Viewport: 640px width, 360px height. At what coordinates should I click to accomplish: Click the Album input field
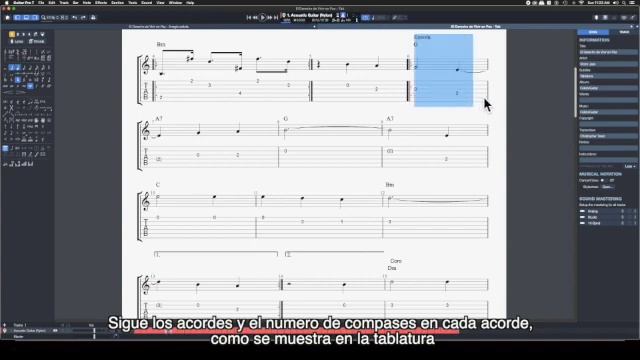608,88
